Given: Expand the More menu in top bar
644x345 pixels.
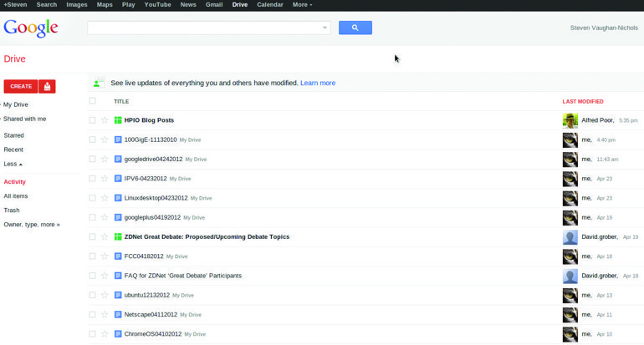Looking at the screenshot, I should (x=302, y=5).
